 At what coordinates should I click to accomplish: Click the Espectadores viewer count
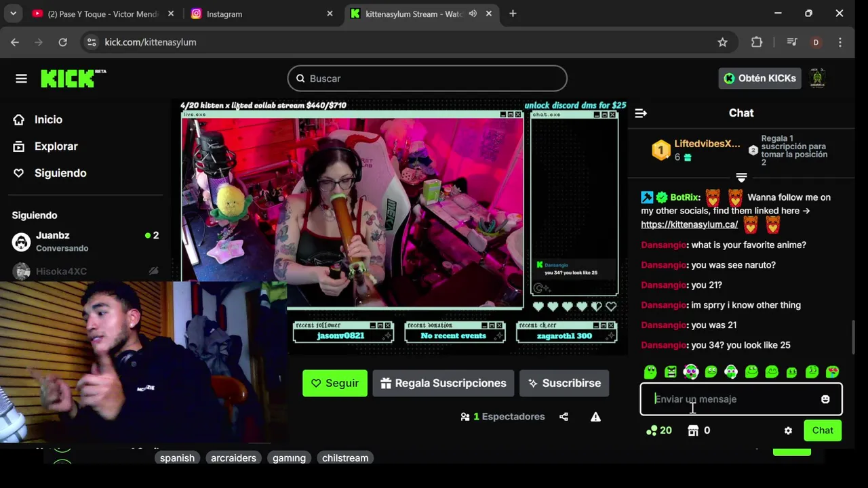(x=502, y=417)
